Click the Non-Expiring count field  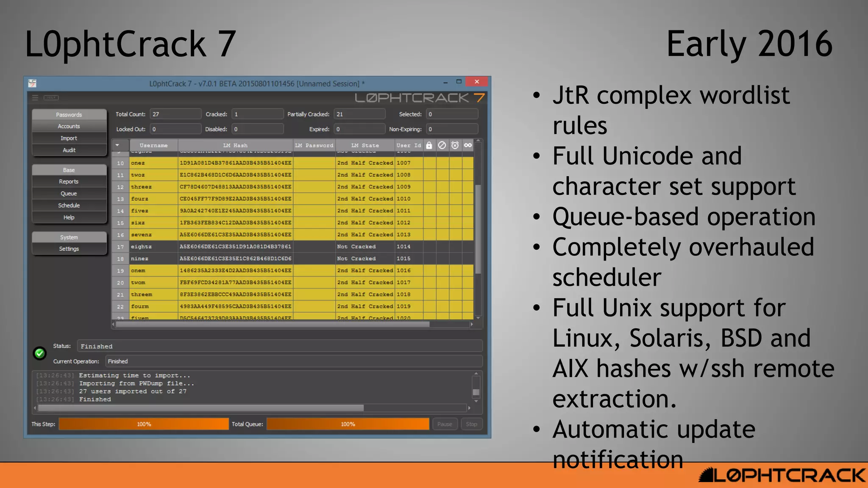[452, 129]
